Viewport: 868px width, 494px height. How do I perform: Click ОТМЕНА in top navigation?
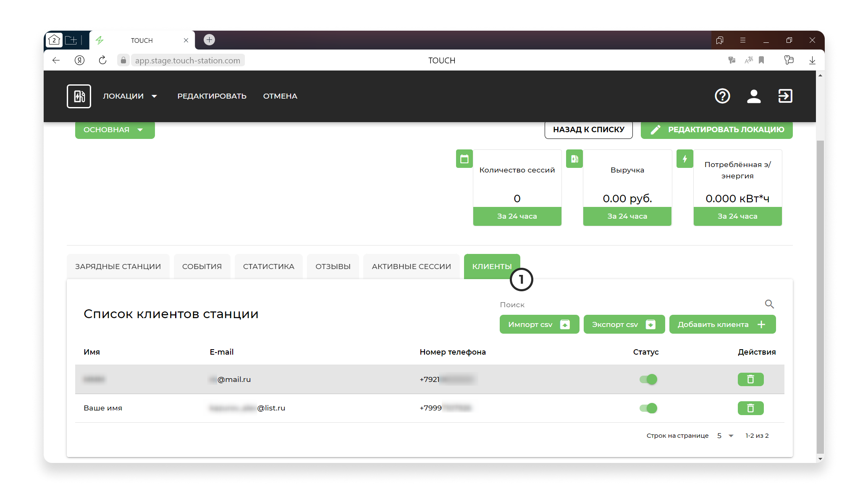(280, 96)
